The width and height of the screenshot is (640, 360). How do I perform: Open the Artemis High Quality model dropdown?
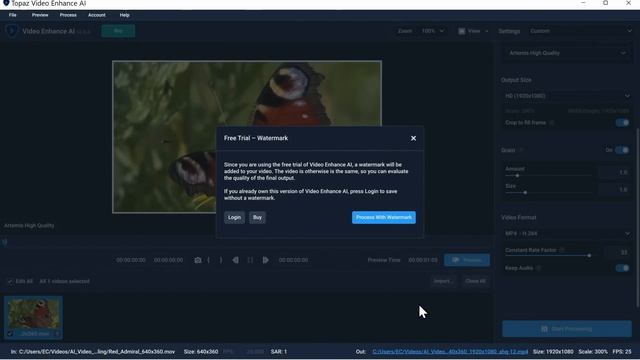[x=567, y=53]
